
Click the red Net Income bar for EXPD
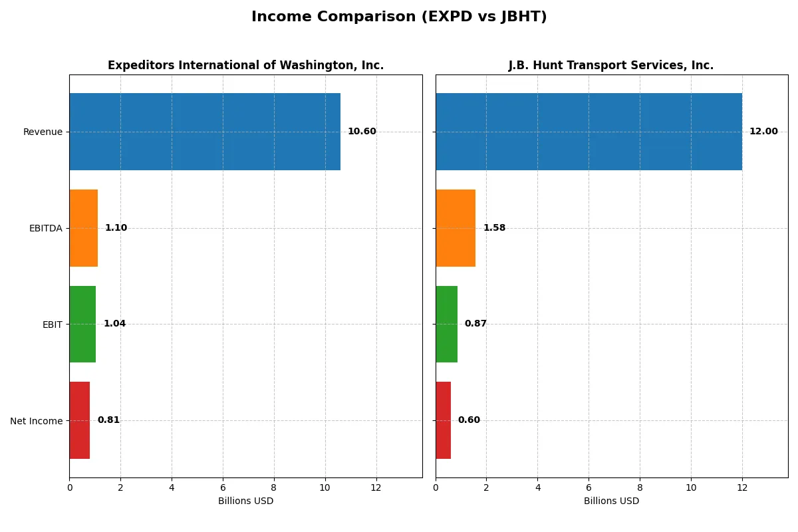point(80,420)
